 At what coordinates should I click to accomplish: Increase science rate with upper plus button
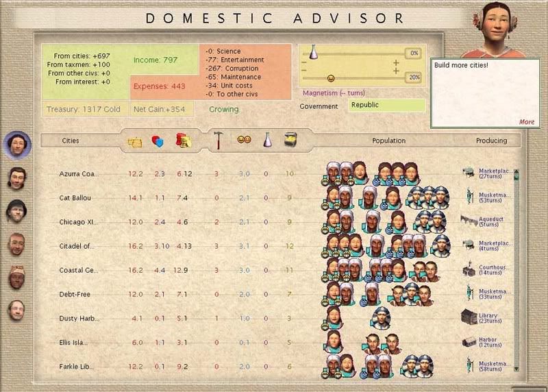pos(396,62)
